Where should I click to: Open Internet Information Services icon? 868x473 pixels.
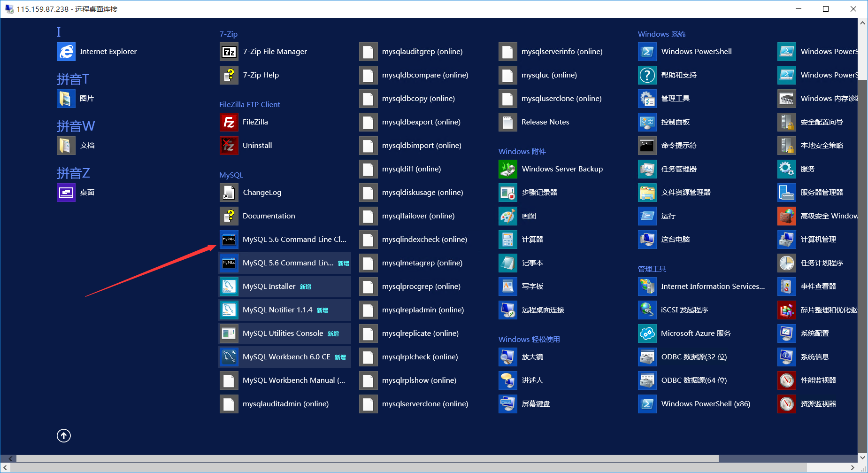647,287
